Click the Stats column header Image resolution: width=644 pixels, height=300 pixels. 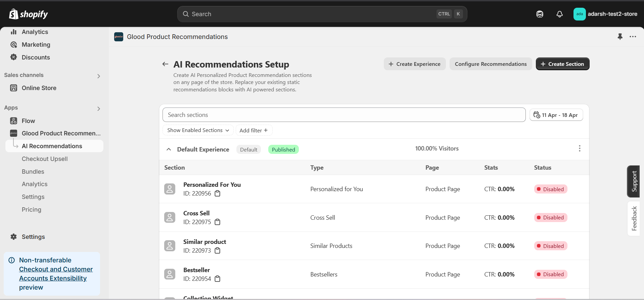(491, 168)
